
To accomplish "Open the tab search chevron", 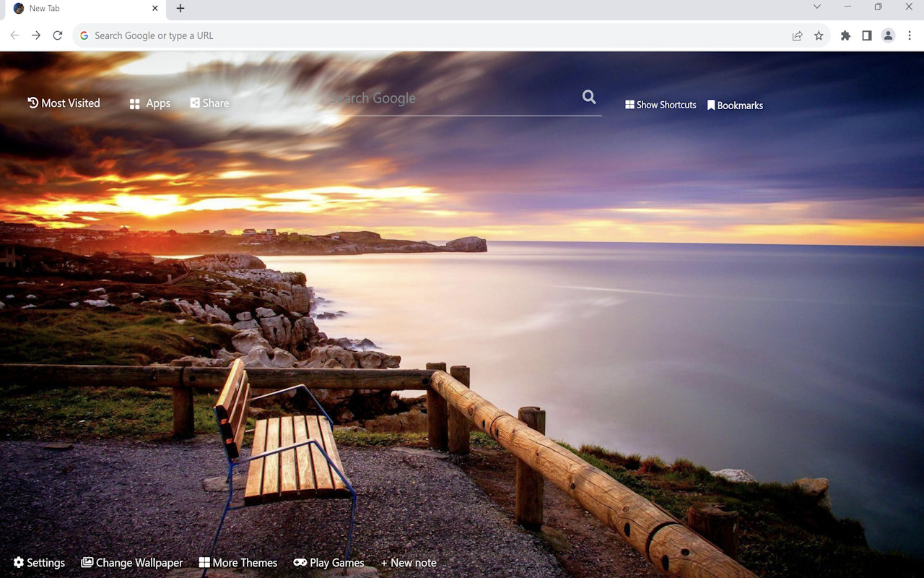I will pos(816,8).
